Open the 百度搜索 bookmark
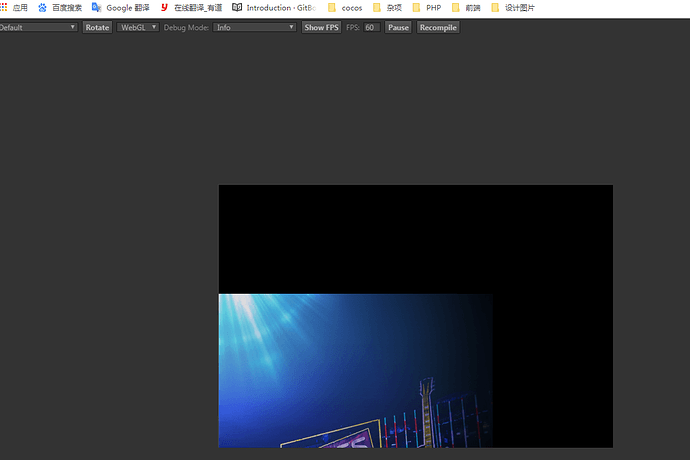690x460 pixels. click(60, 7)
